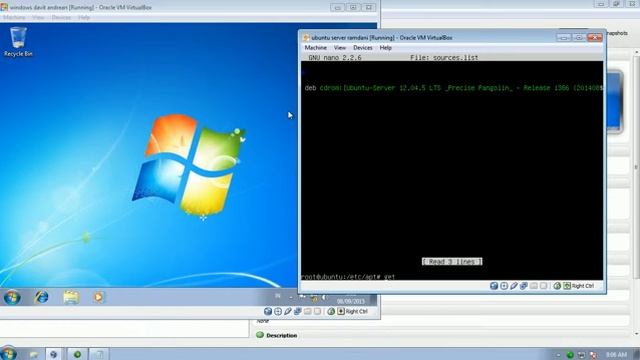Minimize the ubuntu server VM window

pos(564,38)
